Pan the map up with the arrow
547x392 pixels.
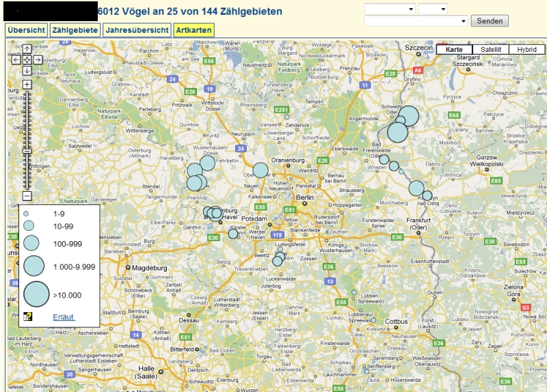click(27, 48)
